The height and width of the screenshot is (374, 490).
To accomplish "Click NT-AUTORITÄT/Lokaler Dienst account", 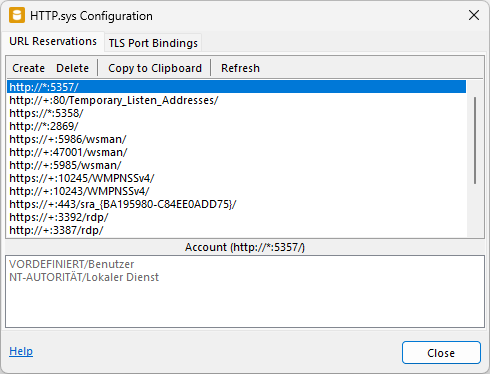I will tap(84, 277).
